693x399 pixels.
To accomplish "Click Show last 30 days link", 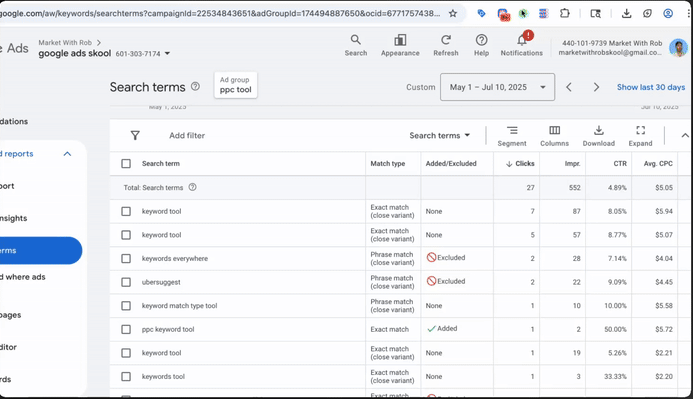I will pos(651,87).
